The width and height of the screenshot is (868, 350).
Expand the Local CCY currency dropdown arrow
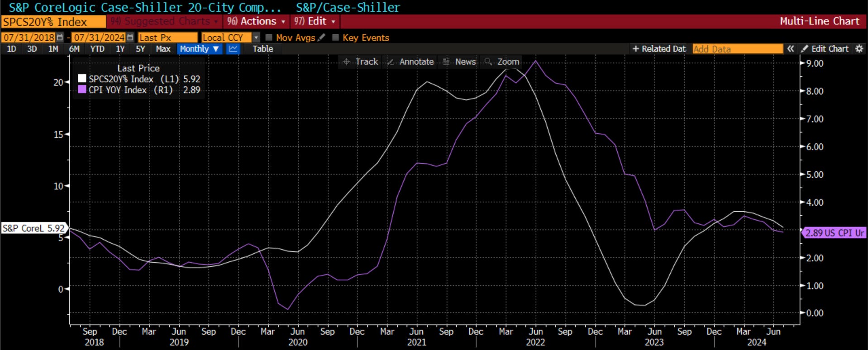[256, 38]
